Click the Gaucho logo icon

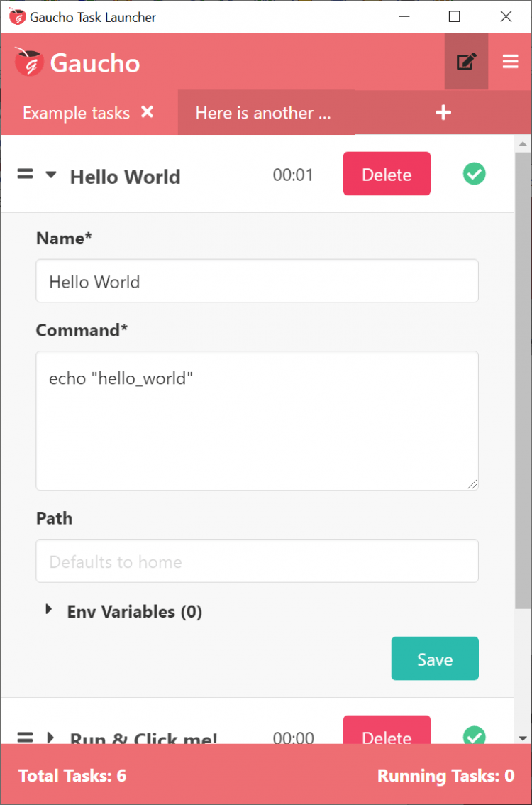tap(29, 62)
